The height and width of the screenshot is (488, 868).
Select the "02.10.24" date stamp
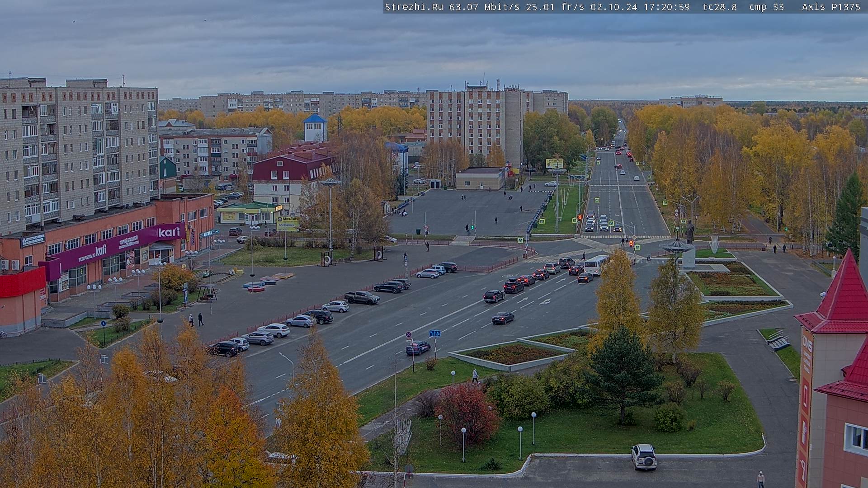tap(613, 7)
